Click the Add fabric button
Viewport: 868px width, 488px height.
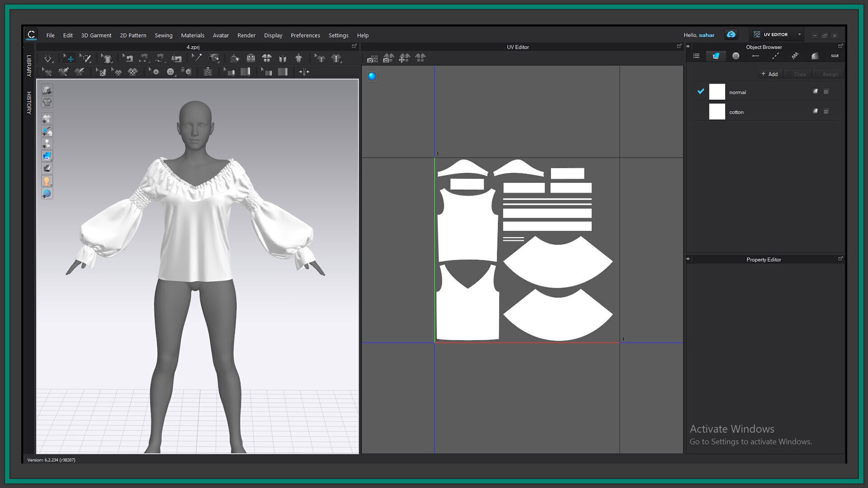pos(769,74)
